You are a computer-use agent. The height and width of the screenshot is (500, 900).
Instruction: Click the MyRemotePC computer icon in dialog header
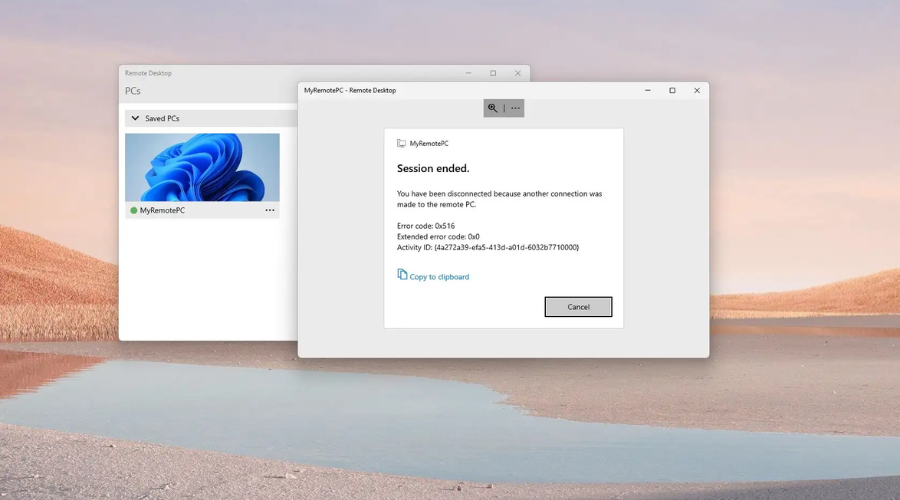[x=401, y=144]
